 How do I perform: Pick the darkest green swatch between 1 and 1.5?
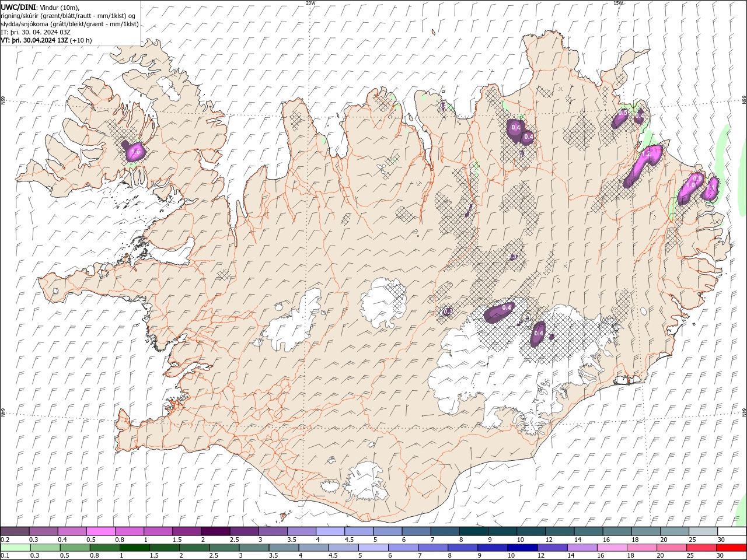click(135, 547)
